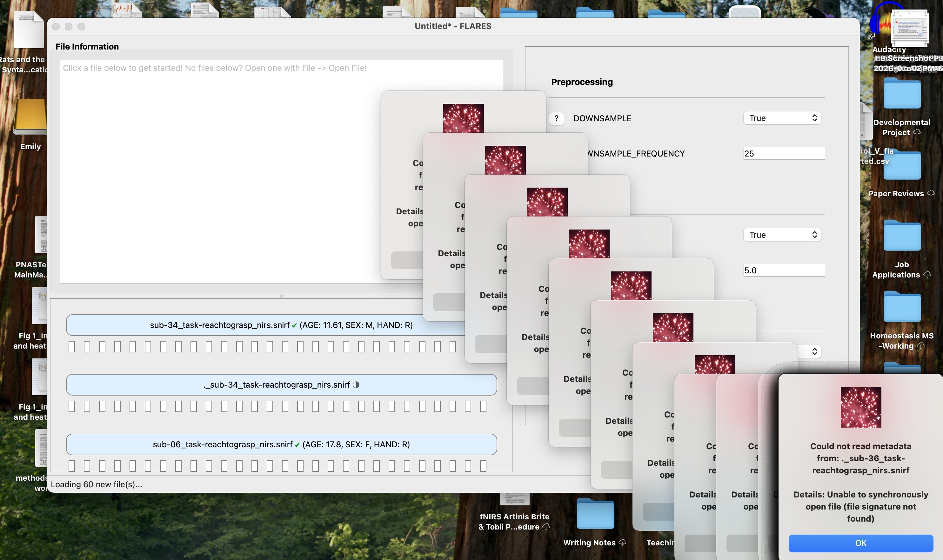Click the splitter handle below File Information box

[282, 296]
